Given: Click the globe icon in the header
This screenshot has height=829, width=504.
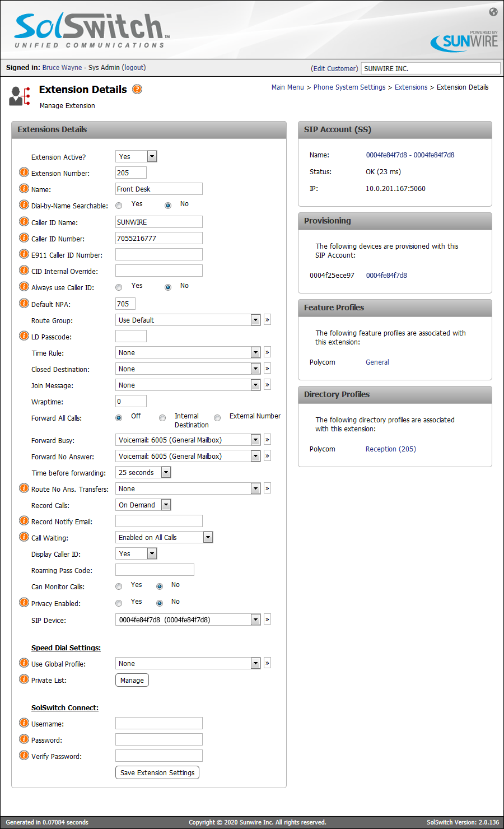Looking at the screenshot, I should [493, 12].
